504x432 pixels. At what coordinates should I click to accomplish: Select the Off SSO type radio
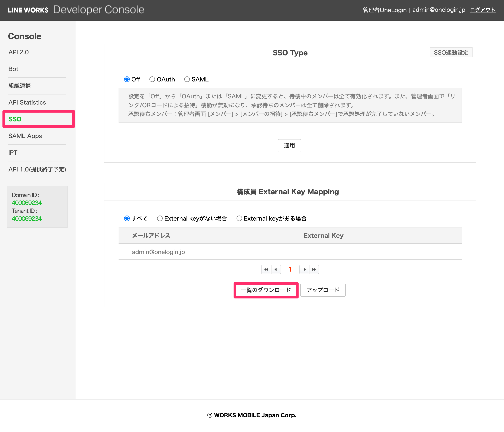tap(127, 79)
